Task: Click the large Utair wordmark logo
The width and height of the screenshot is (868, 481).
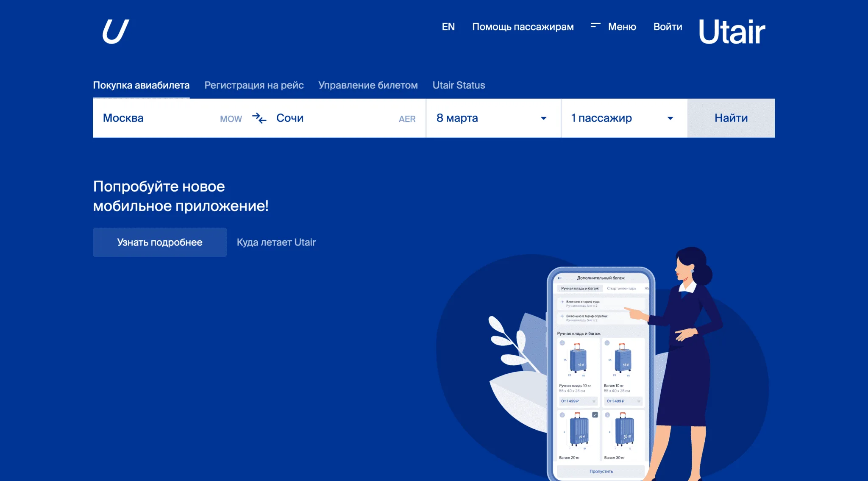Action: click(732, 32)
